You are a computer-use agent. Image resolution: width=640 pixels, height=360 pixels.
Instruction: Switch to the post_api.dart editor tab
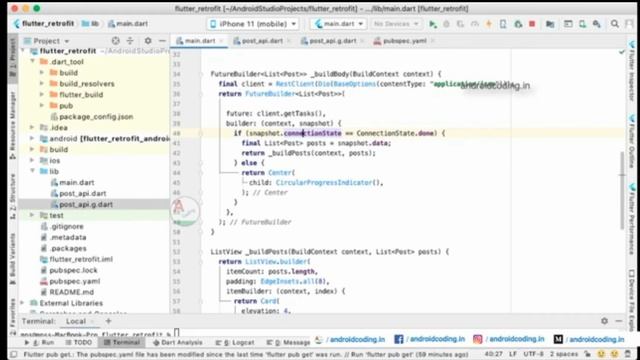pos(261,41)
